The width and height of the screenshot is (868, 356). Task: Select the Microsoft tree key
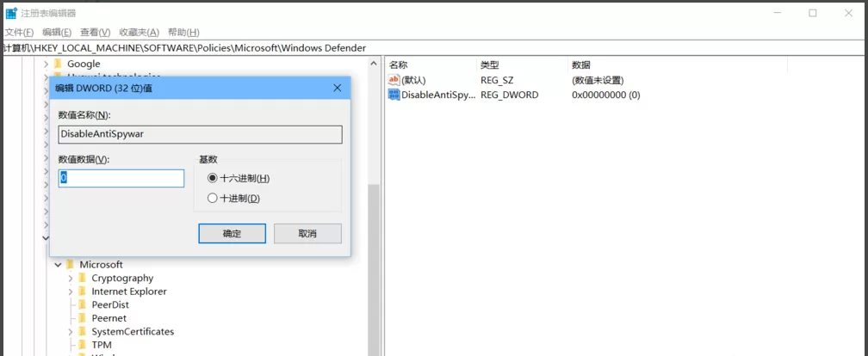pyautogui.click(x=102, y=265)
